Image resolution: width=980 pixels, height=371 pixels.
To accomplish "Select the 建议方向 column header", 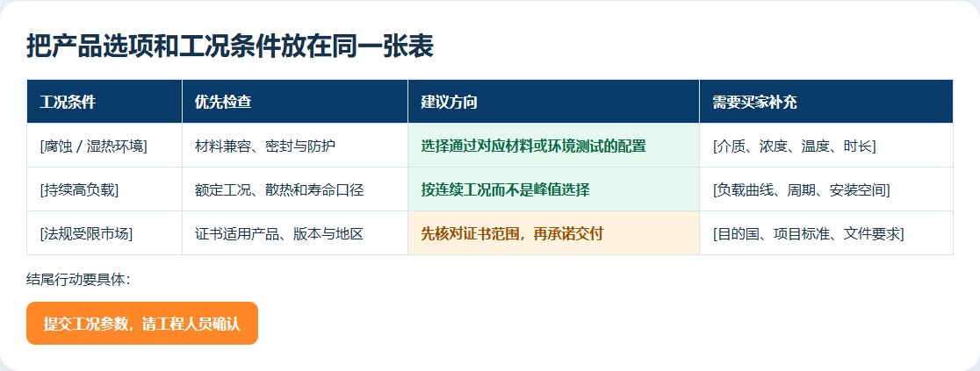I will click(x=554, y=101).
